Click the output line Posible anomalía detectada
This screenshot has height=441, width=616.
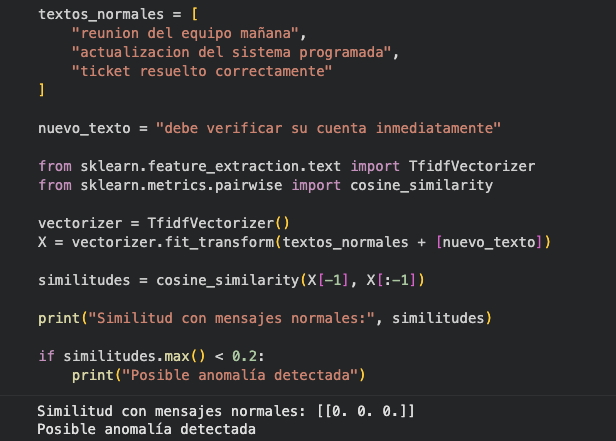147,429
